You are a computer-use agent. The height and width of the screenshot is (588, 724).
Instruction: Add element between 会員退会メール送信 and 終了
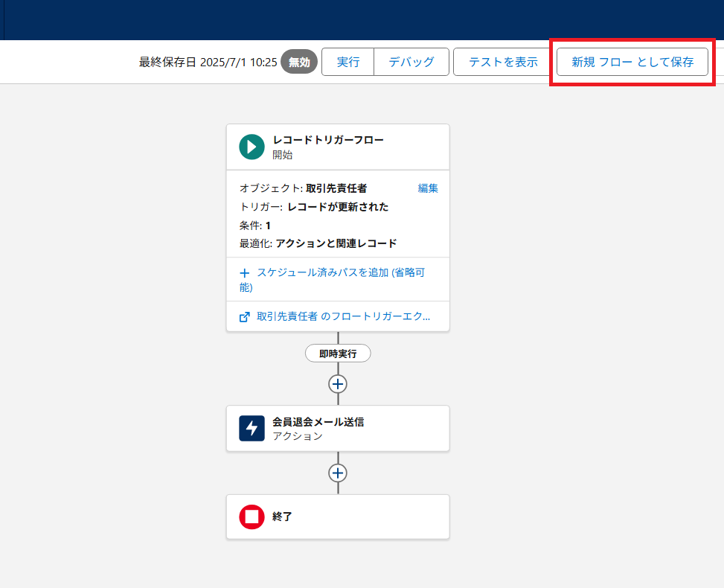click(x=338, y=473)
